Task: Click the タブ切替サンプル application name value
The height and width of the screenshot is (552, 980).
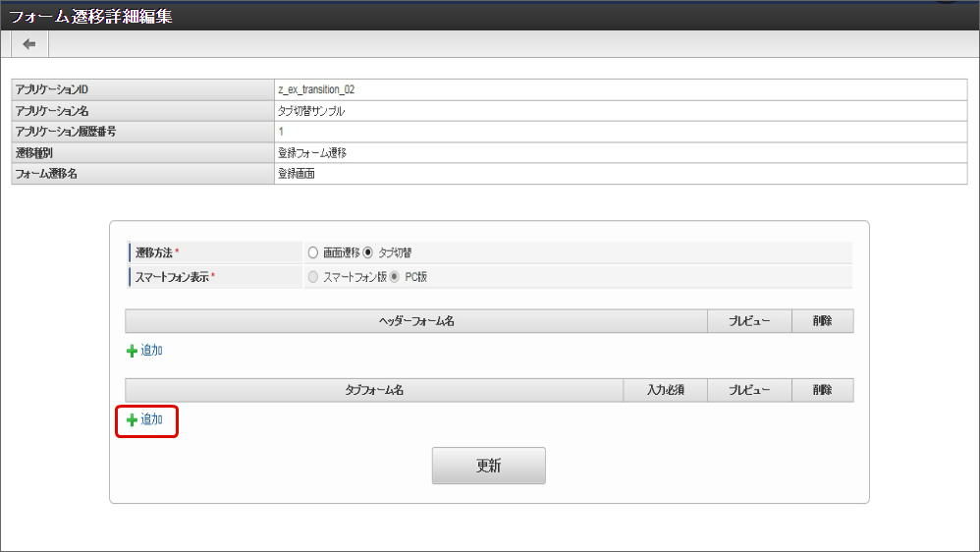Action: (311, 111)
